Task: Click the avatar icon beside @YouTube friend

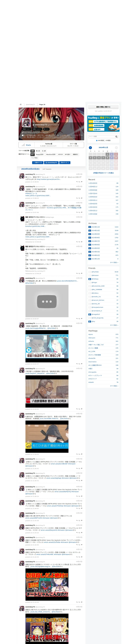Action: coord(90,272)
